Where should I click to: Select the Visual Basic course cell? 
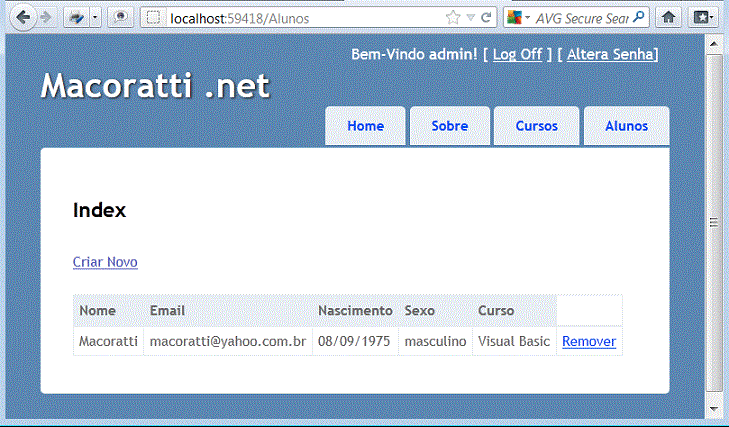tap(514, 341)
